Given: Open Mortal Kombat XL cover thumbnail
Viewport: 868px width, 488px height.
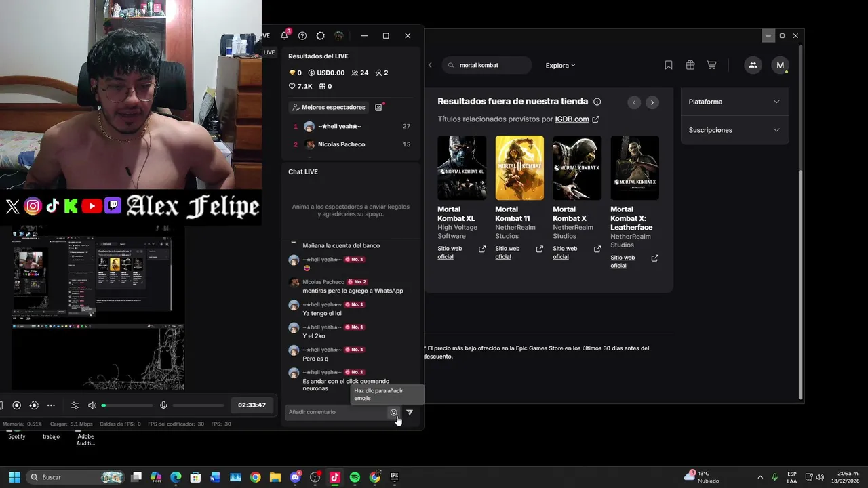Looking at the screenshot, I should coord(462,167).
